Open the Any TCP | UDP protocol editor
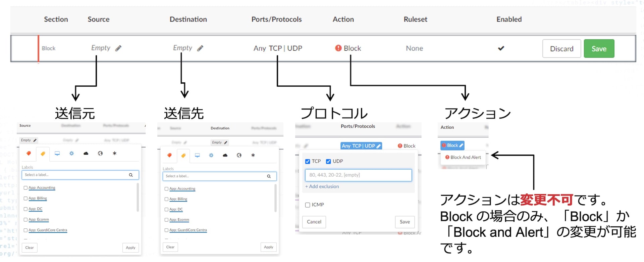The height and width of the screenshot is (262, 644). click(361, 146)
